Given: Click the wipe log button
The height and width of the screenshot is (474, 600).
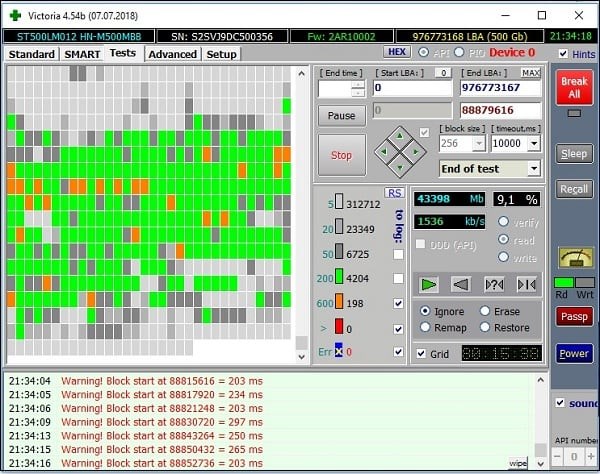Looking at the screenshot, I should tap(518, 463).
